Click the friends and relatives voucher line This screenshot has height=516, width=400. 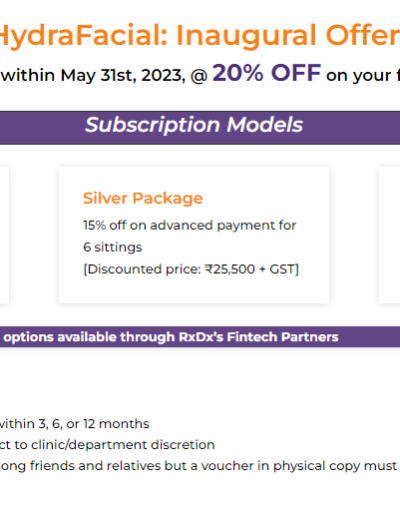pos(199,466)
